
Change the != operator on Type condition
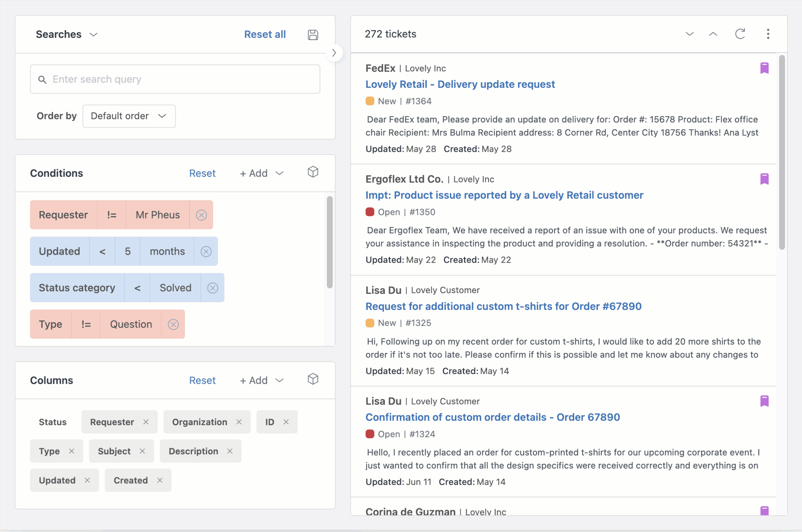click(x=86, y=324)
